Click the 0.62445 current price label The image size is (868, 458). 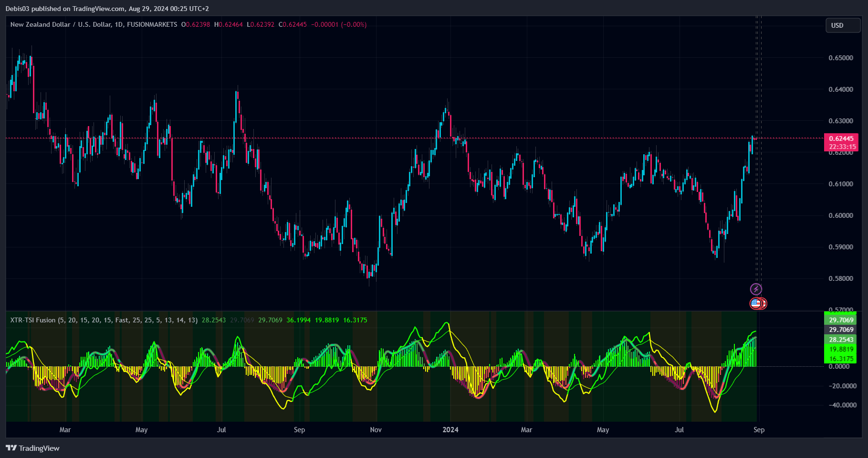tap(841, 138)
